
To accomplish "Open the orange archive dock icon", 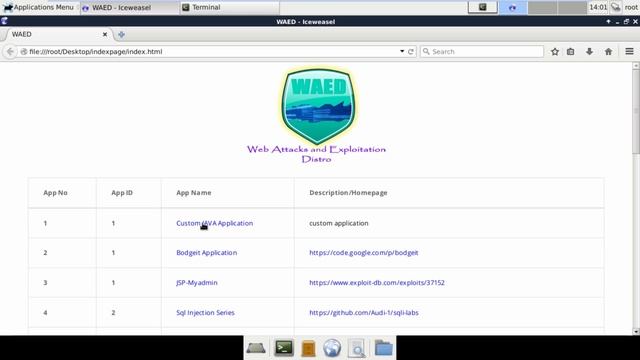I will point(308,349).
